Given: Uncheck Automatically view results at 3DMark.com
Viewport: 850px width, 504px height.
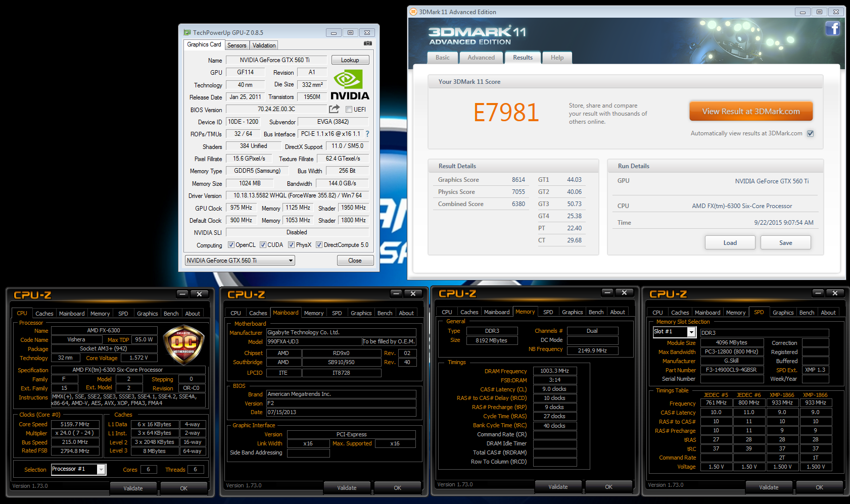Looking at the screenshot, I should coord(811,133).
